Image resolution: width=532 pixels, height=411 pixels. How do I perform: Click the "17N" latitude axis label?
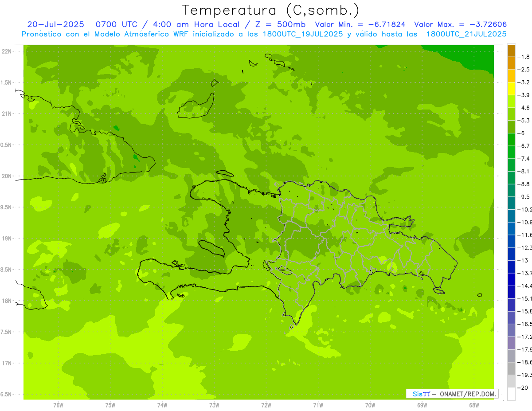[7, 363]
